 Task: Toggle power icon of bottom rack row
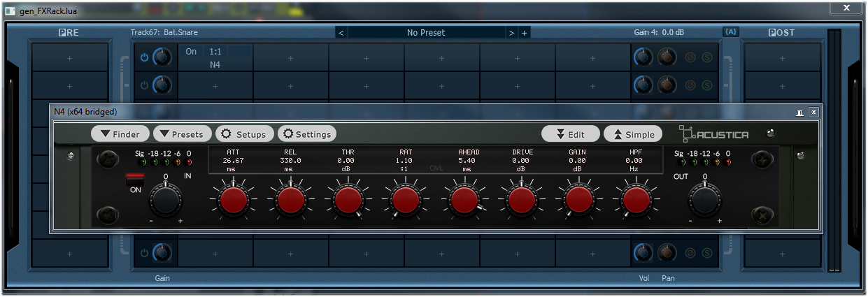145,252
